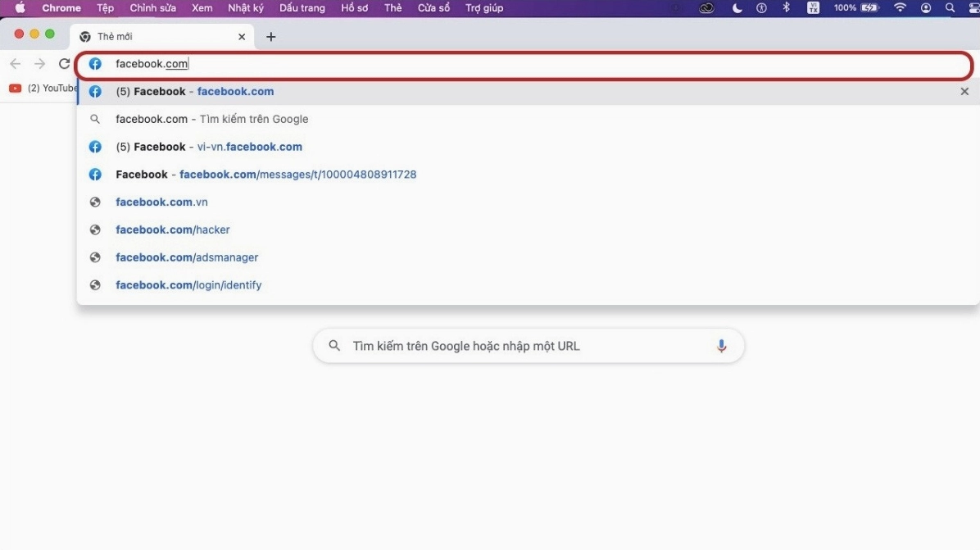
Task: Open the Bluetooth status menu
Action: coord(786,7)
